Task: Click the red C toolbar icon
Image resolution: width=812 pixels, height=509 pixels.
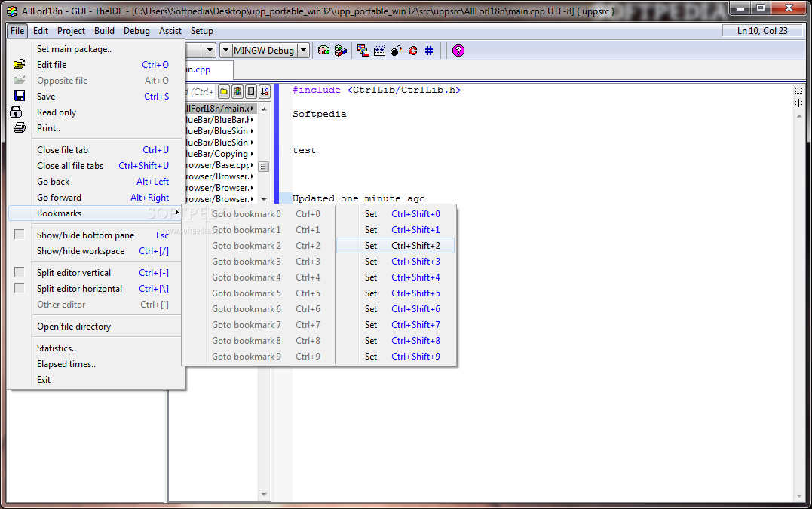Action: coord(412,51)
